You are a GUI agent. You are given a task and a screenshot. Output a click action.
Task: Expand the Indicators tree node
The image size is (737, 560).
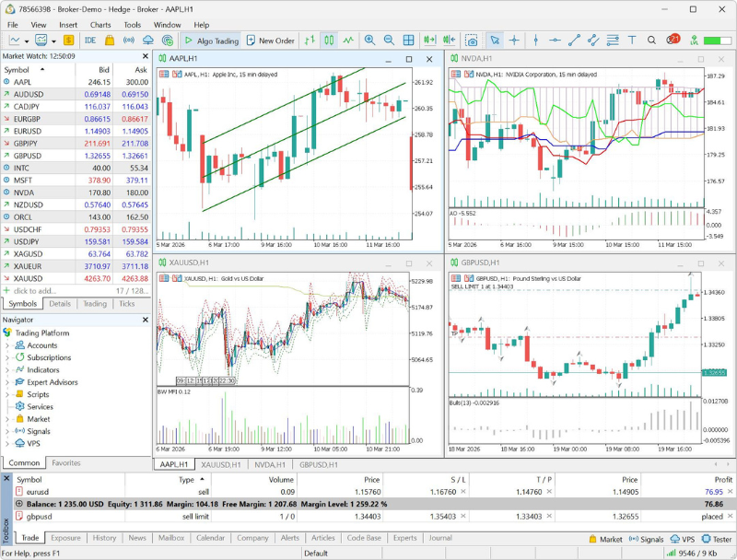[7, 369]
